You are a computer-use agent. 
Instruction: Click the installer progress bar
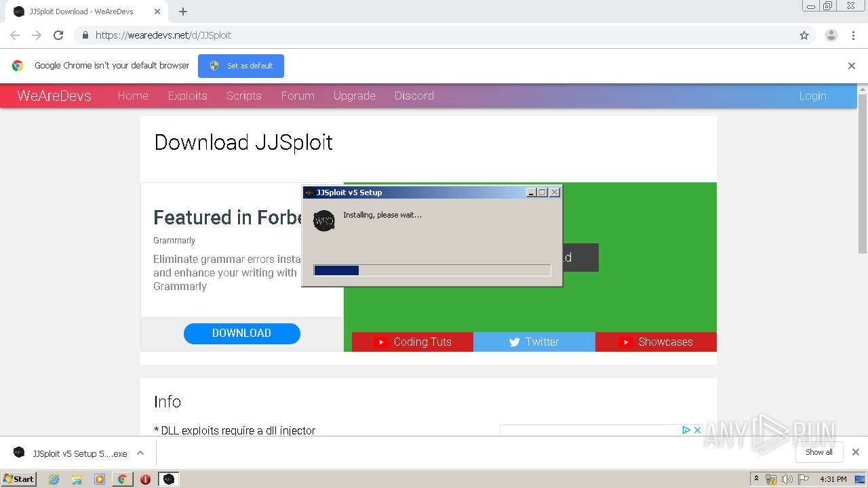pyautogui.click(x=433, y=270)
